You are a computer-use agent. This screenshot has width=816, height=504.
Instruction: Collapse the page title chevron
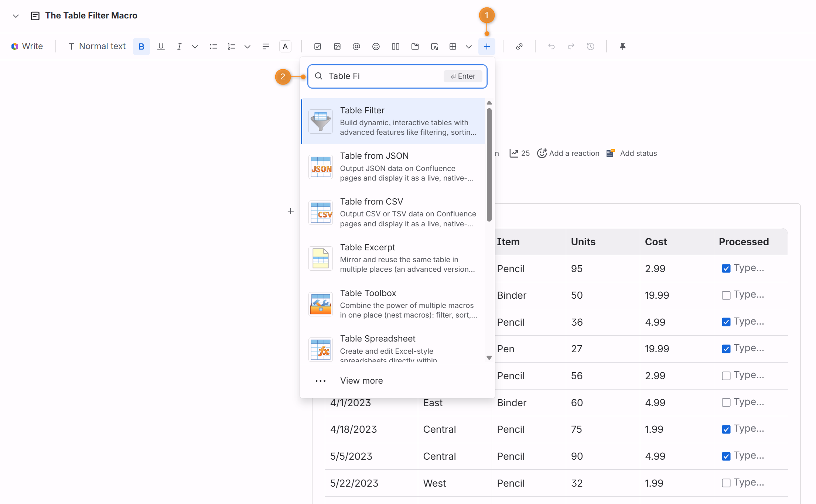click(x=16, y=16)
